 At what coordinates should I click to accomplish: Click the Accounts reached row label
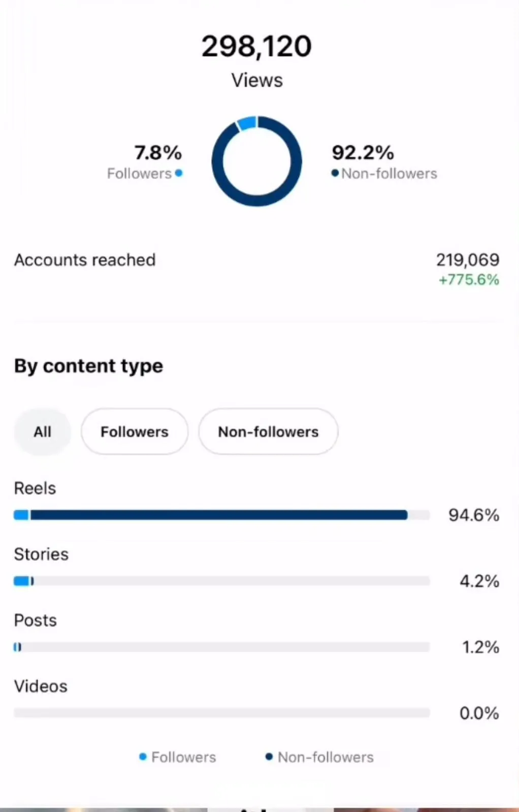pos(85,260)
